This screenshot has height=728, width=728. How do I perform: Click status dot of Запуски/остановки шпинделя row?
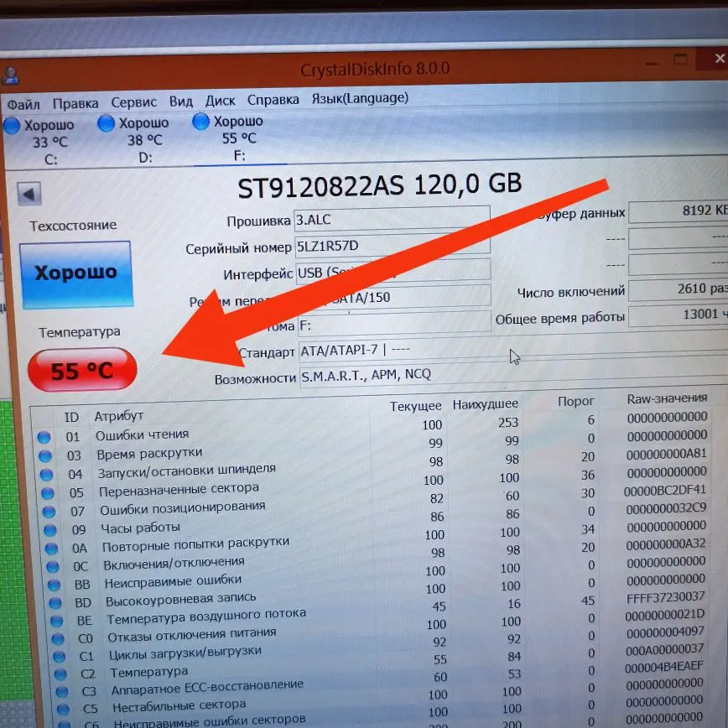46,475
